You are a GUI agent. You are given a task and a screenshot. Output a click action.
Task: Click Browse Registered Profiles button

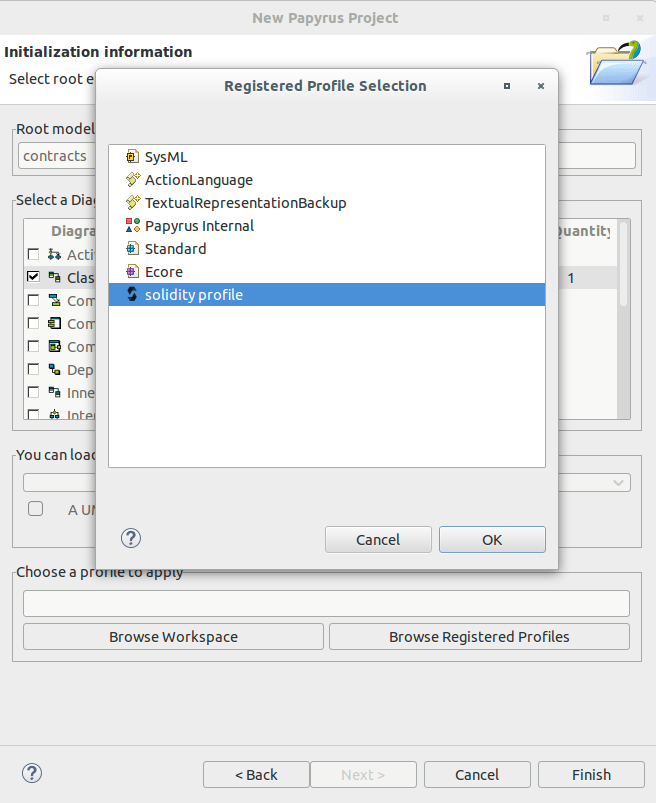coord(479,637)
